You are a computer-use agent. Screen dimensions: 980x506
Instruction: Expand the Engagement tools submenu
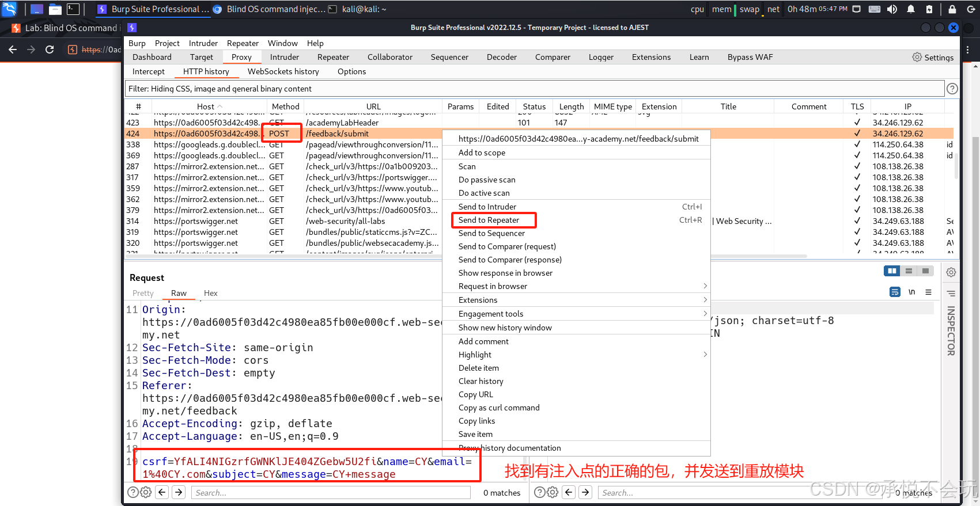[576, 314]
